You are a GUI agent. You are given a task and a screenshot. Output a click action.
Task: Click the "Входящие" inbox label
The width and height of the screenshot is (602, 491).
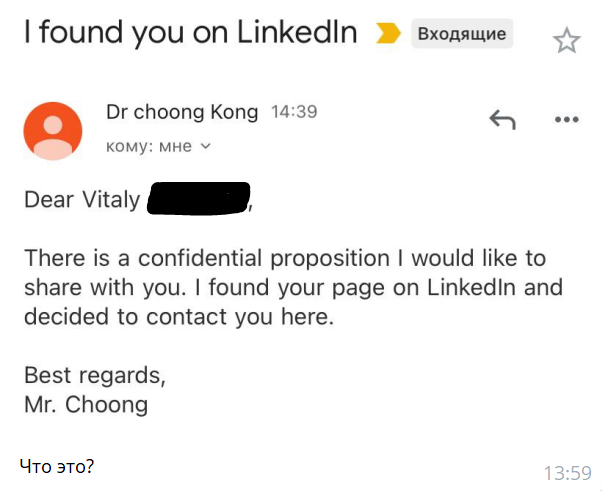(x=461, y=34)
